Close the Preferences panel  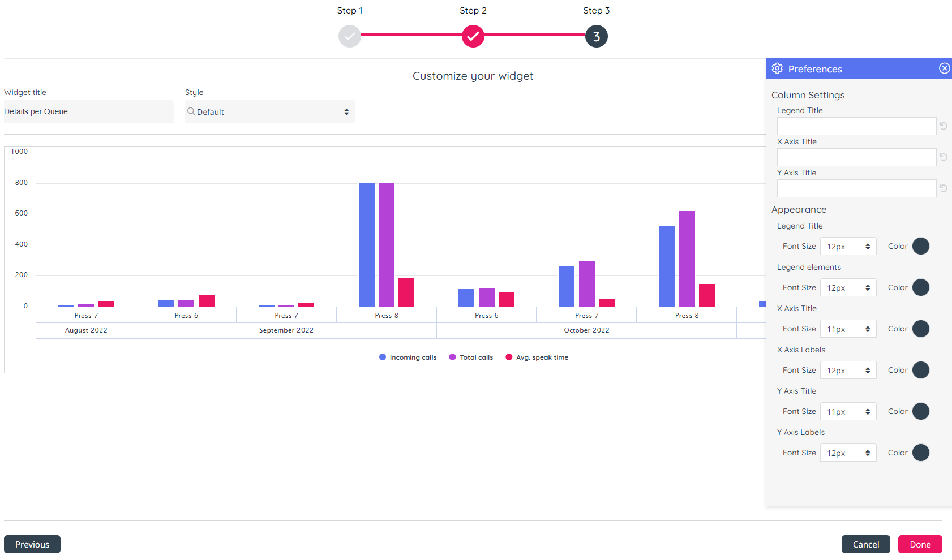[x=944, y=68]
